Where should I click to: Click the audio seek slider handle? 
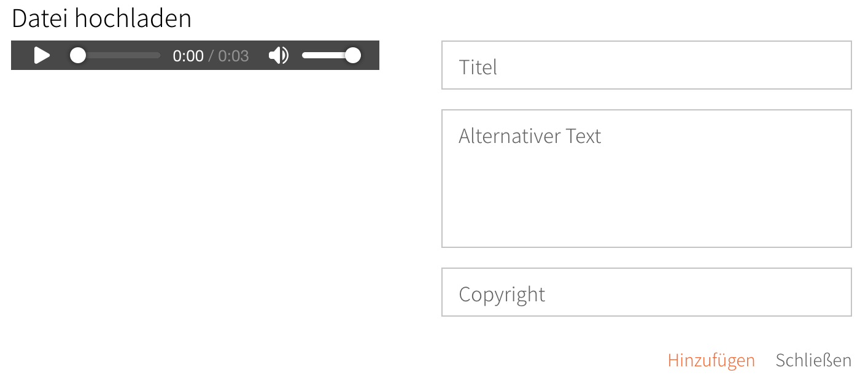click(x=77, y=55)
